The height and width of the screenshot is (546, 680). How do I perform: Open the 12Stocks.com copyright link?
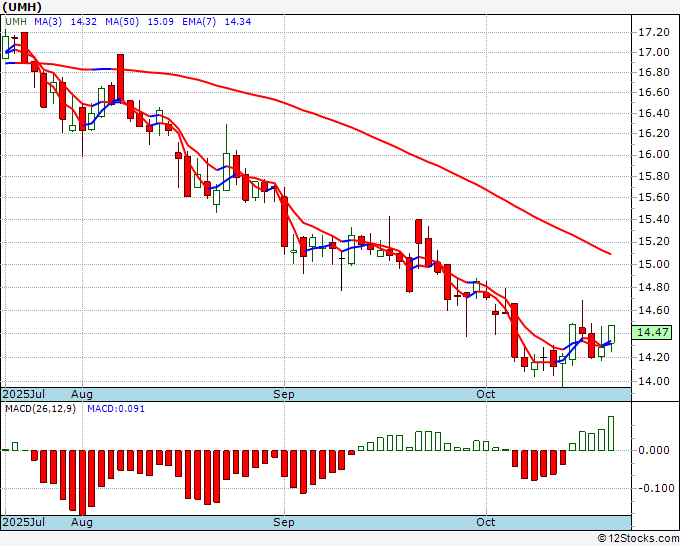click(x=638, y=538)
